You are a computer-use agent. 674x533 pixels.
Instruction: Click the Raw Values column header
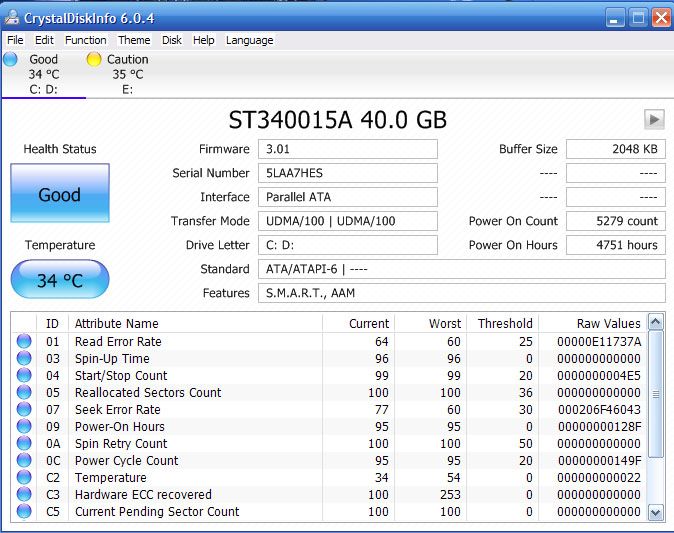coord(593,323)
